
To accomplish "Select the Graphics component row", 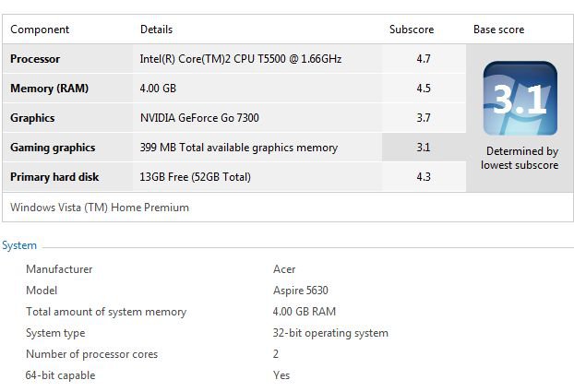I will (234, 118).
